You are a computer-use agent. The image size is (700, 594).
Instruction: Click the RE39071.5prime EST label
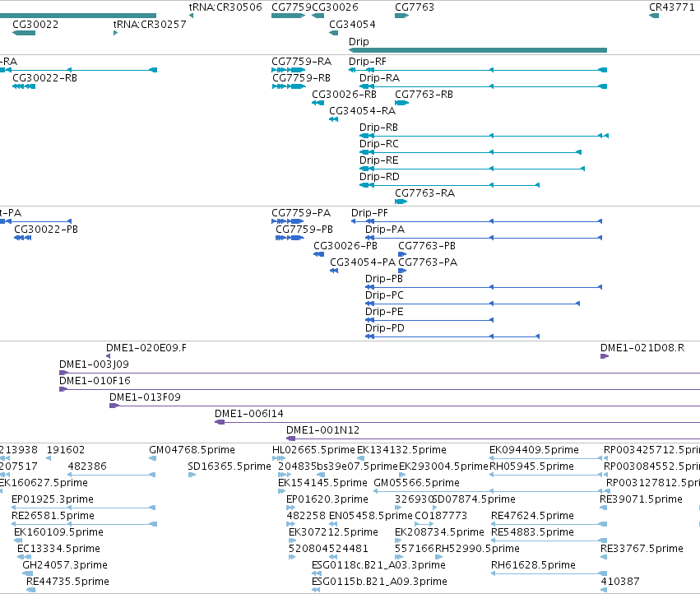coord(641,499)
